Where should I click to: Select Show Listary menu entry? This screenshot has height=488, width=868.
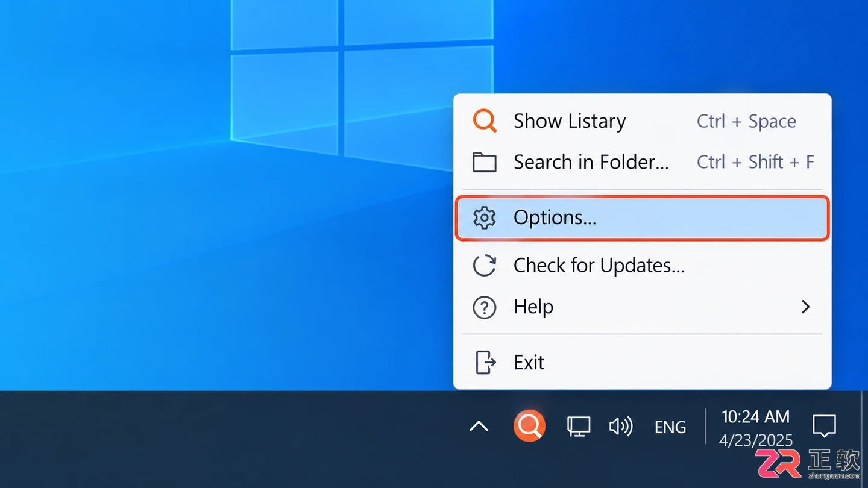point(643,121)
